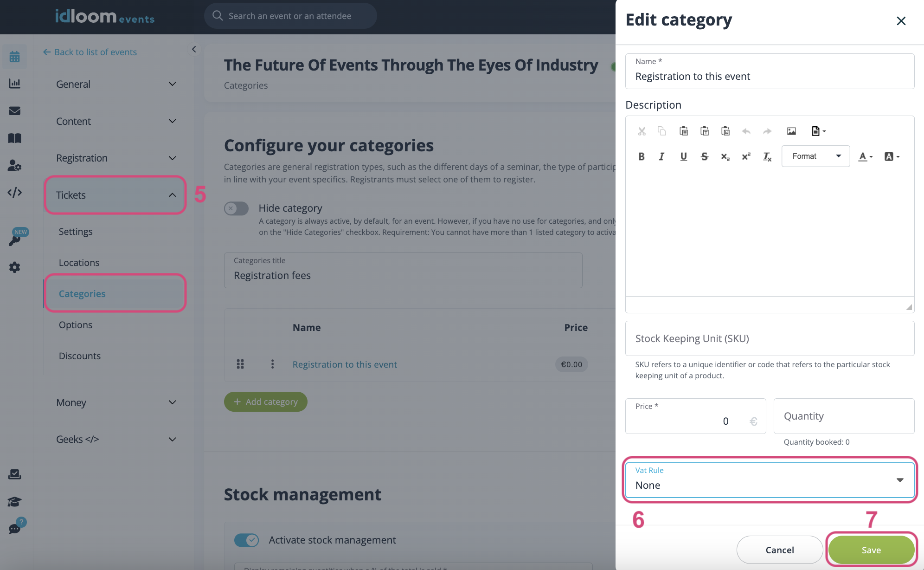
Task: Click the Redo icon in editor toolbar
Action: 767,131
